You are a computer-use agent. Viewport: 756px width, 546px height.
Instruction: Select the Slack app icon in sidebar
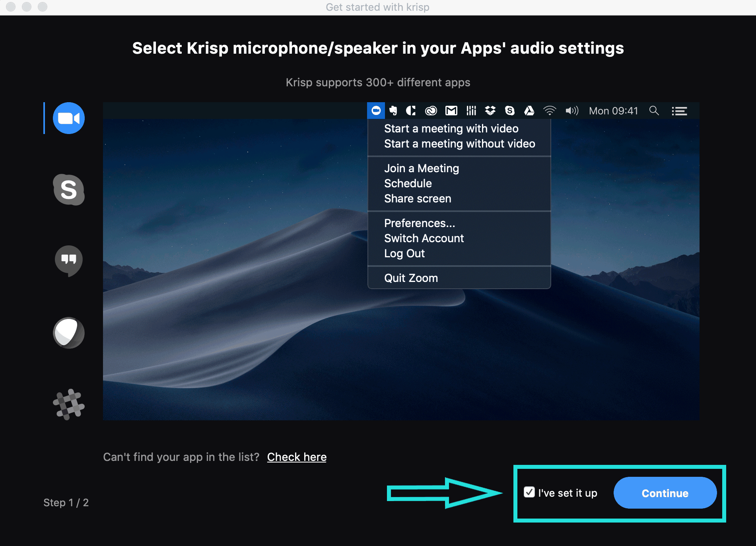69,404
